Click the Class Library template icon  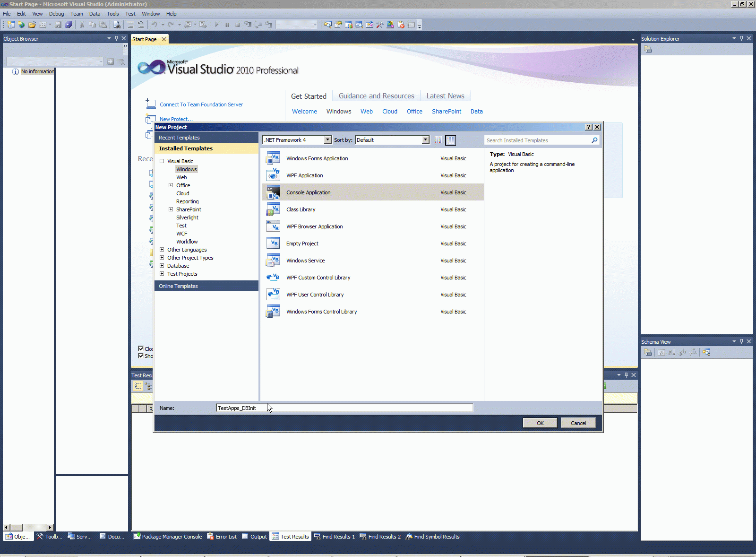pyautogui.click(x=273, y=209)
